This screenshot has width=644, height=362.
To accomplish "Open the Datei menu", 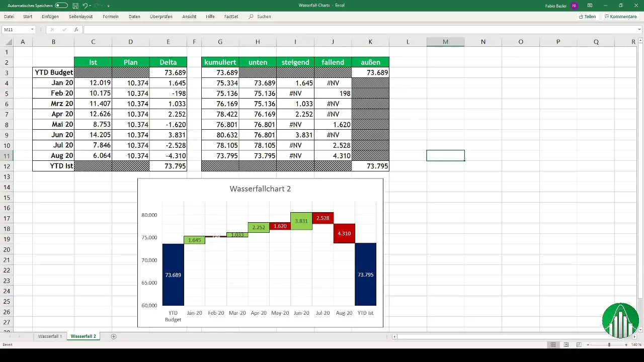I will (x=9, y=17).
